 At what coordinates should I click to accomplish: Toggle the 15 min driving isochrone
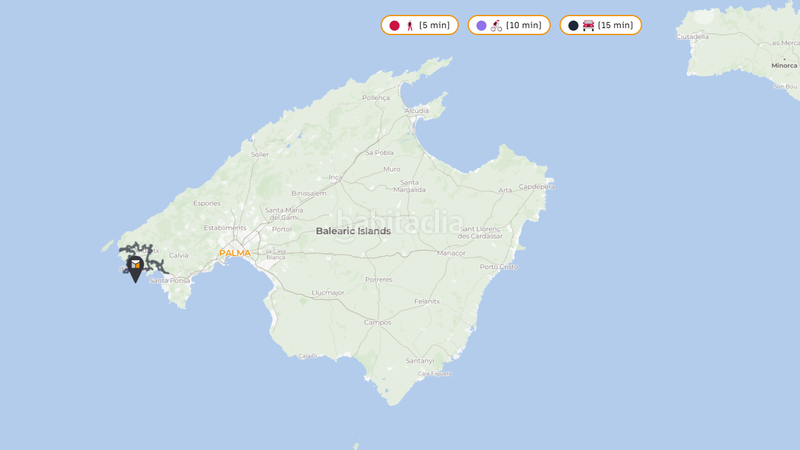pyautogui.click(x=600, y=26)
